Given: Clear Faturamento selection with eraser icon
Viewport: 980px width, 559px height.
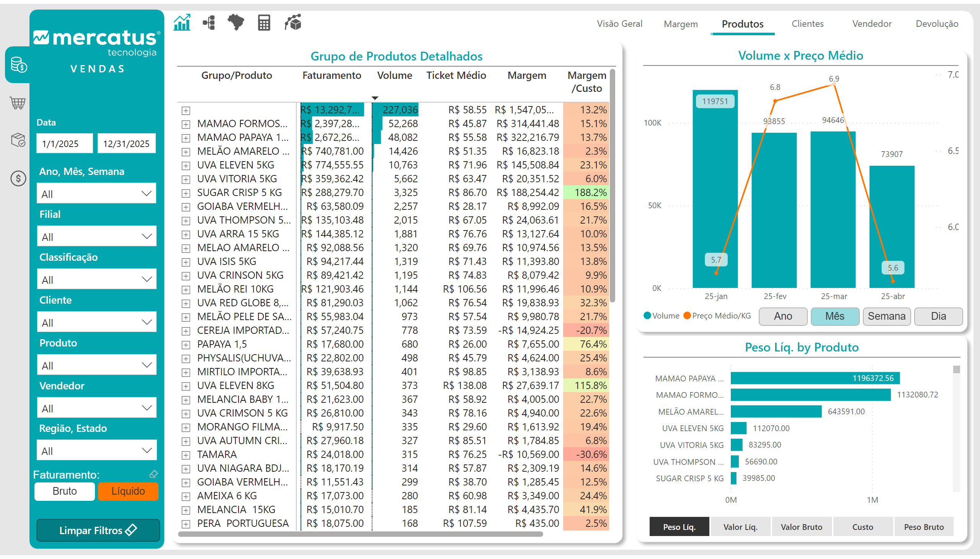Looking at the screenshot, I should point(154,474).
